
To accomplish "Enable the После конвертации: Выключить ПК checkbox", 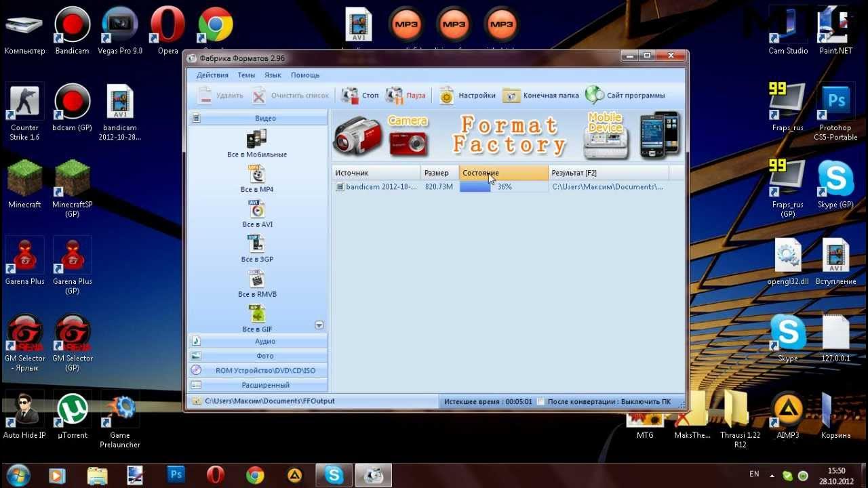I will 540,402.
